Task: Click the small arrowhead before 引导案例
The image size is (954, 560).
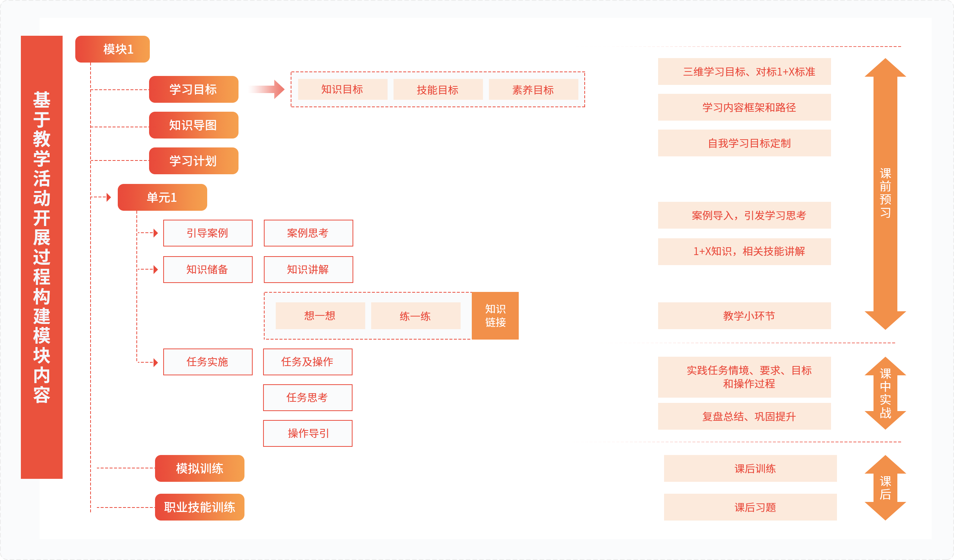Action: [x=156, y=233]
